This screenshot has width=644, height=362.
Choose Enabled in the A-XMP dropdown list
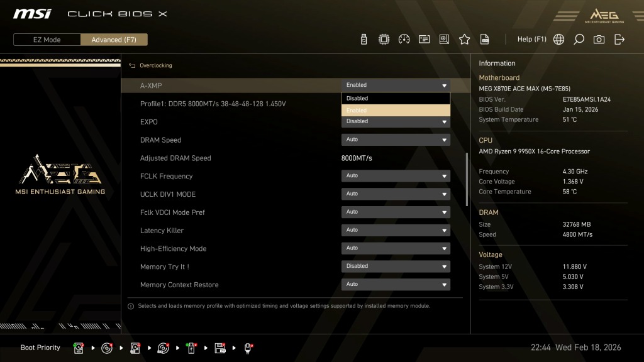pyautogui.click(x=396, y=110)
